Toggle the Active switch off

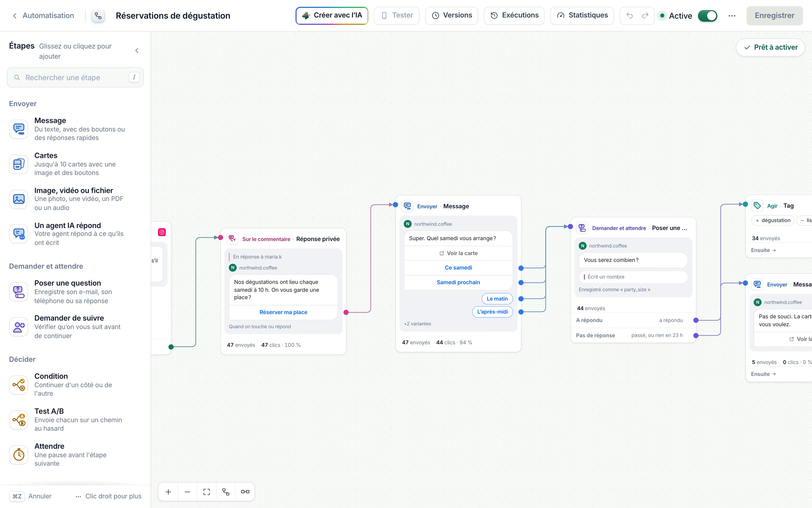[707, 16]
